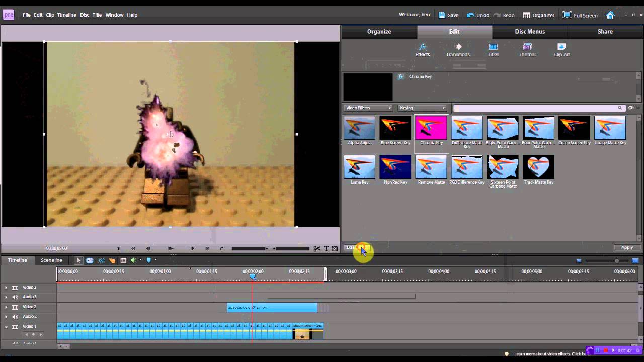Viewport: 644px width, 362px height.
Task: Open the Clip menu
Action: pyautogui.click(x=50, y=15)
